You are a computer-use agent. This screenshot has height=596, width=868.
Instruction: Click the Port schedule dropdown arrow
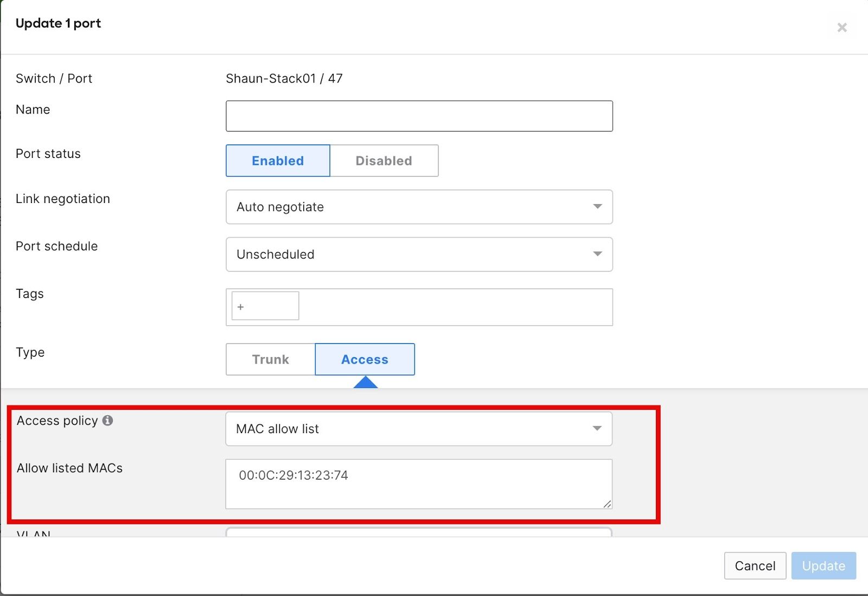[x=597, y=254]
